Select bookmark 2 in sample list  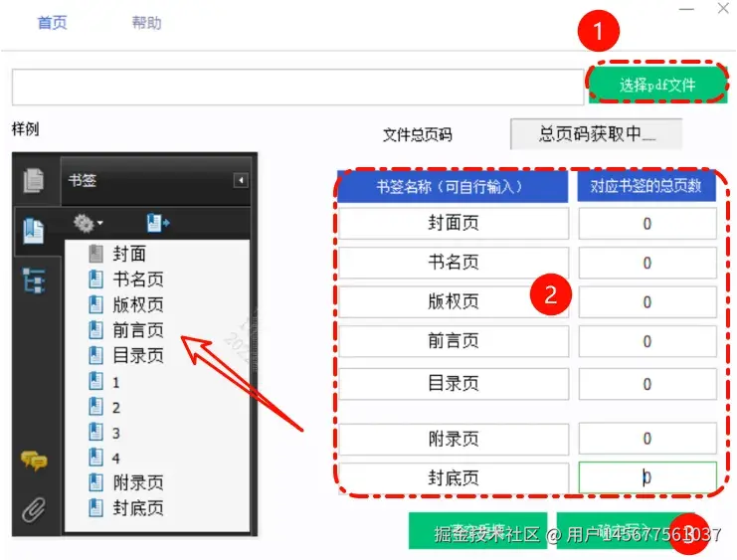pos(104,407)
